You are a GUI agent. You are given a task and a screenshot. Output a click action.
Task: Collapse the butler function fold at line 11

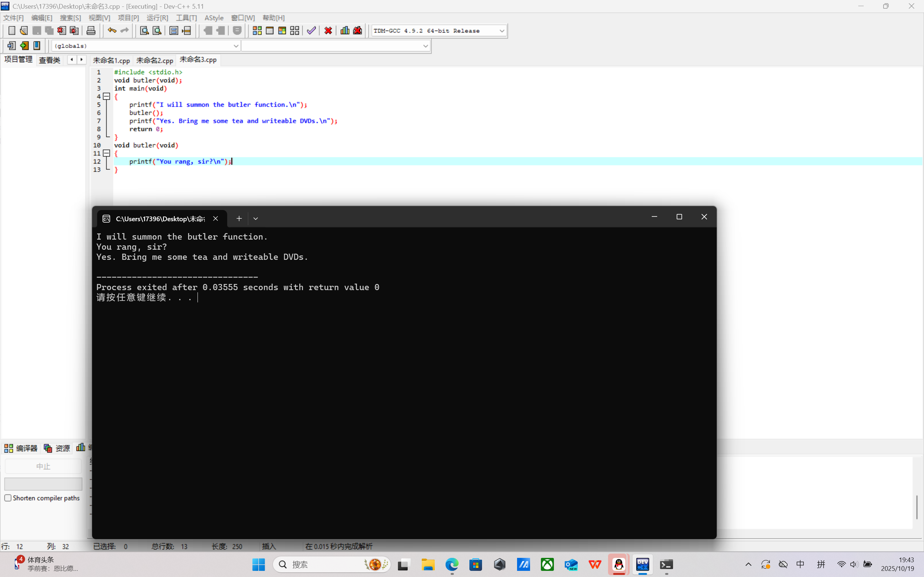point(107,153)
